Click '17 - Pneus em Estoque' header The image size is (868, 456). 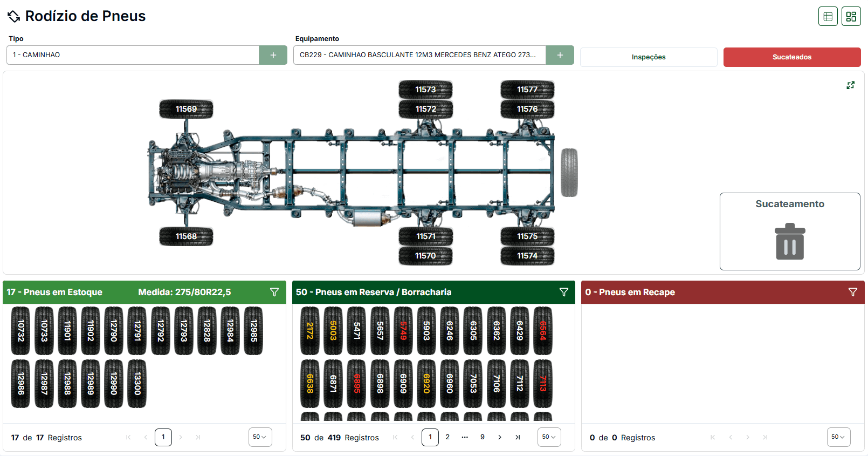(x=54, y=292)
